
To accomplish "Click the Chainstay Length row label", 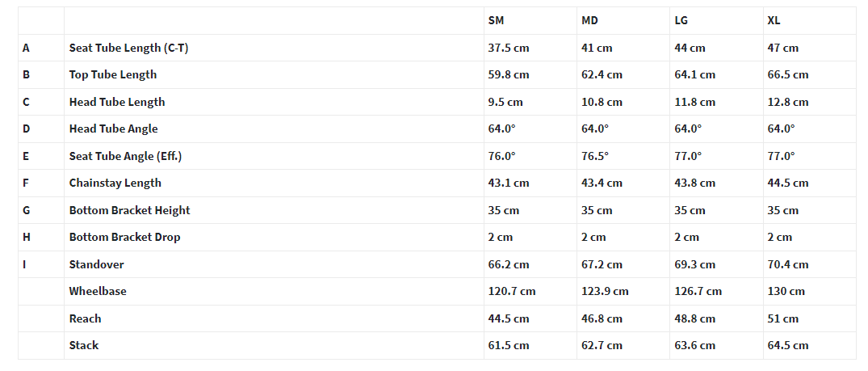I will click(115, 183).
